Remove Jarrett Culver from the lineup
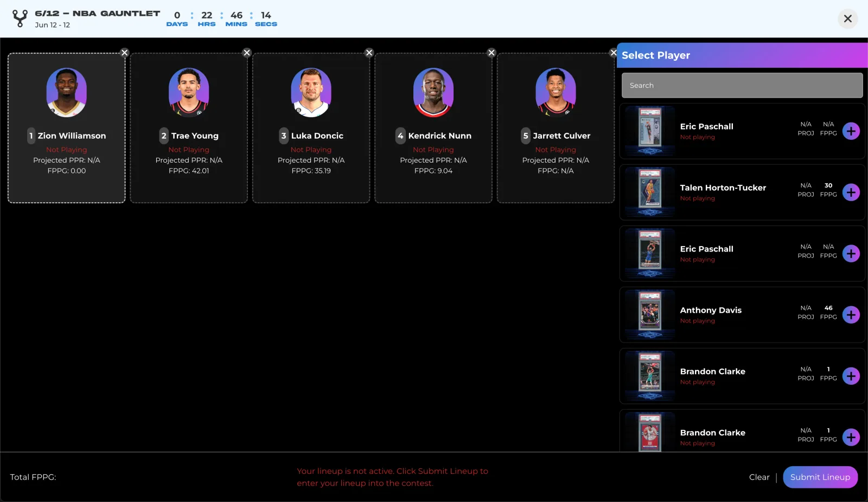Image resolution: width=868 pixels, height=502 pixels. (614, 53)
